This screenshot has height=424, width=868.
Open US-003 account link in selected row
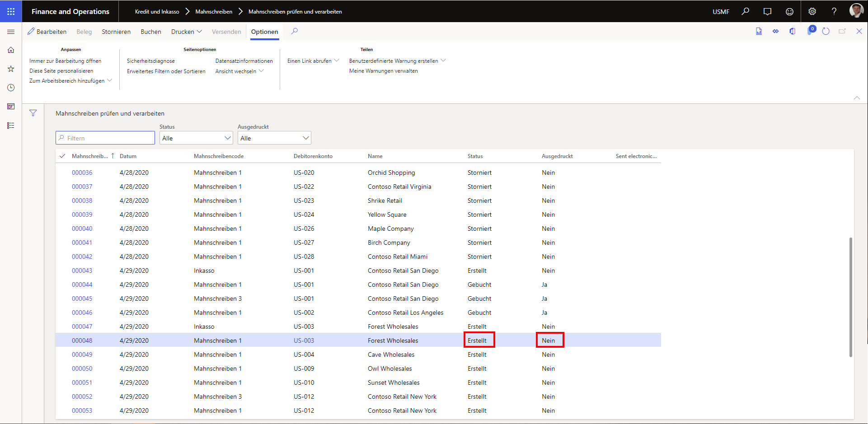point(304,340)
